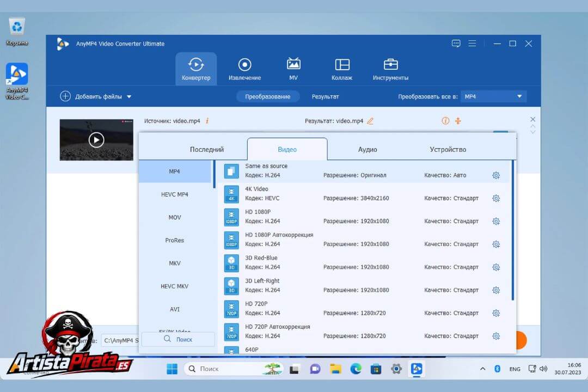Click the pencil edit icon next to Результат: video.mp4

[x=370, y=121]
